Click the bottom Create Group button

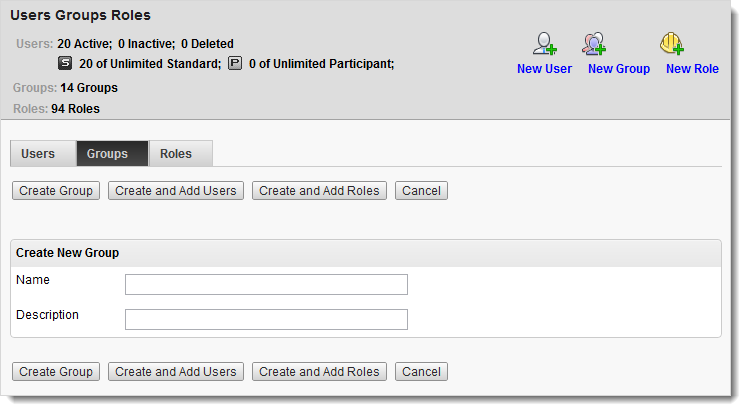[56, 372]
